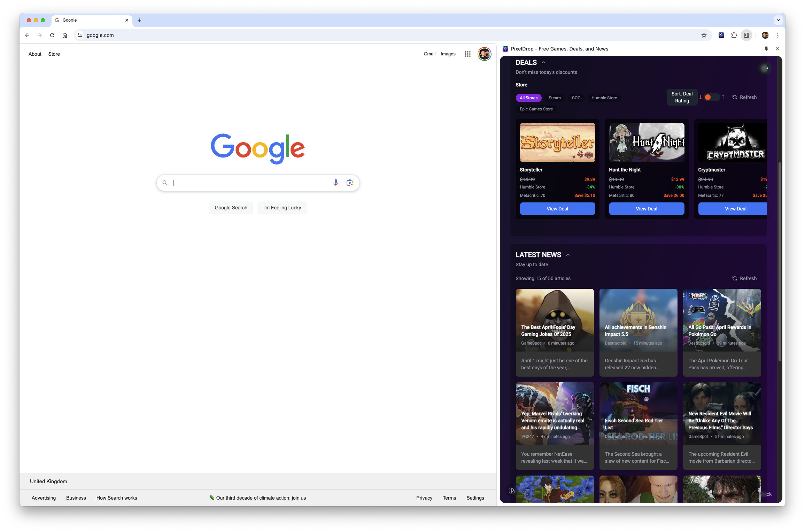The height and width of the screenshot is (532, 805).
Task: Open the Chrome extensions puzzle icon
Action: click(734, 35)
